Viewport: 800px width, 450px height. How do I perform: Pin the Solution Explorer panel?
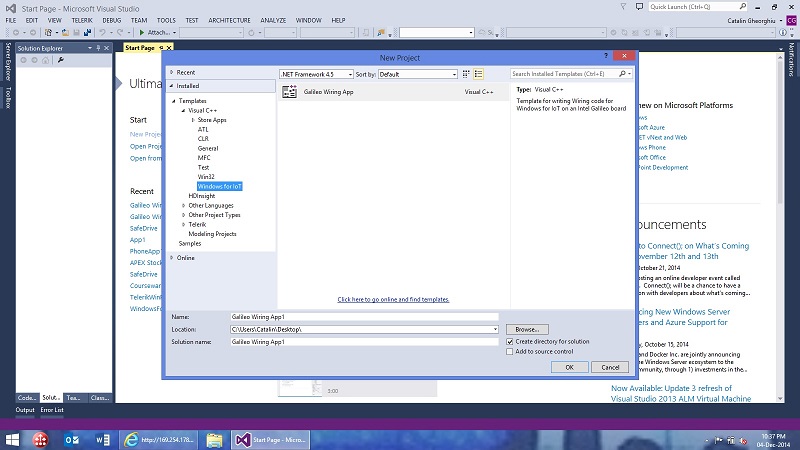98,48
